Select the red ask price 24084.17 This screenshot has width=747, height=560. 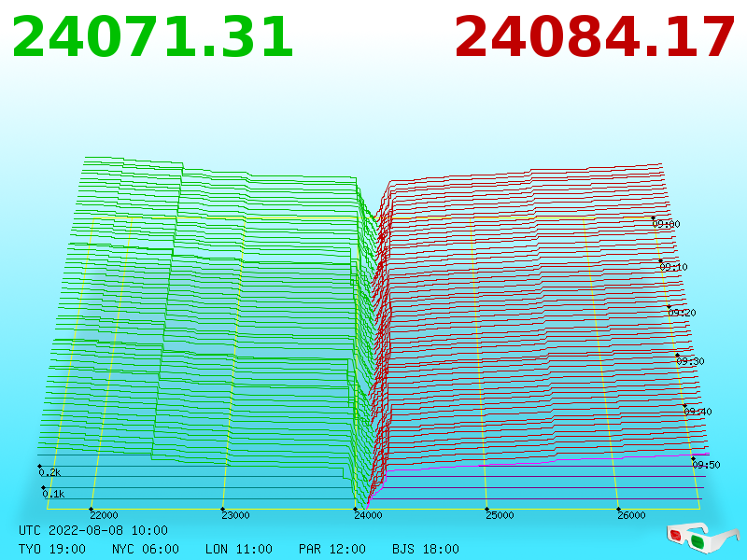(x=594, y=37)
